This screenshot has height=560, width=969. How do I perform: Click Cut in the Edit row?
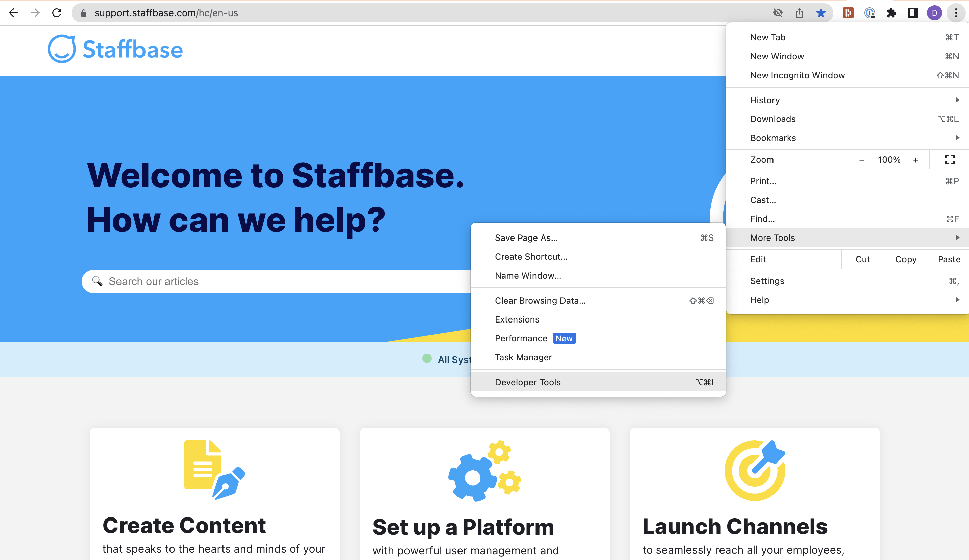click(863, 259)
